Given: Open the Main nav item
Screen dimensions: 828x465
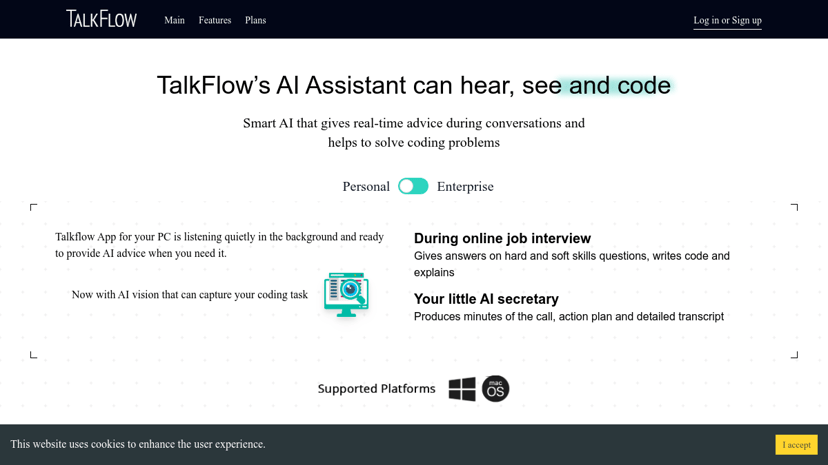Looking at the screenshot, I should coord(174,20).
